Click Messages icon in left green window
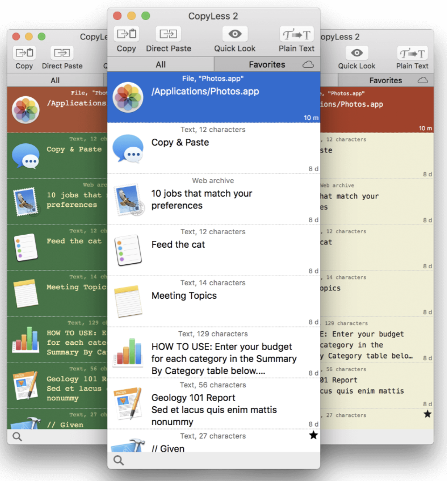 point(25,156)
